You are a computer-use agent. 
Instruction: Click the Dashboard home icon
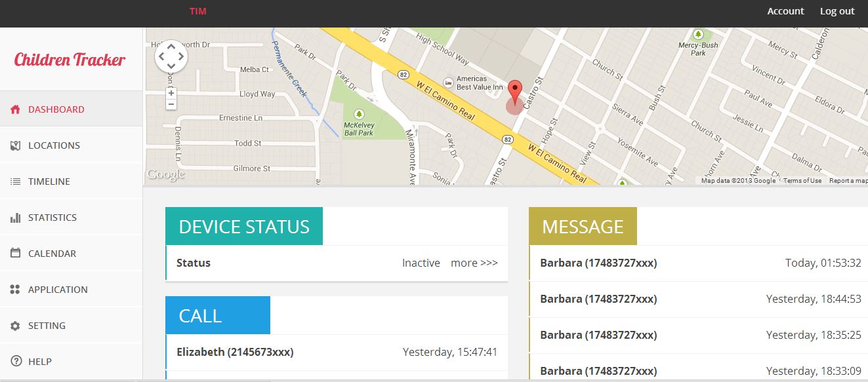click(15, 109)
